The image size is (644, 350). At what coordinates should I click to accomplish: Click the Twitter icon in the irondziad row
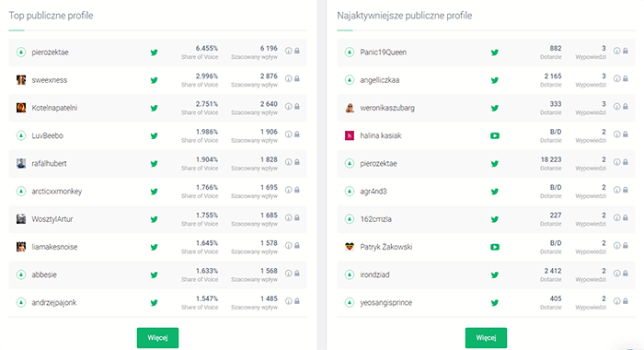pos(495,274)
